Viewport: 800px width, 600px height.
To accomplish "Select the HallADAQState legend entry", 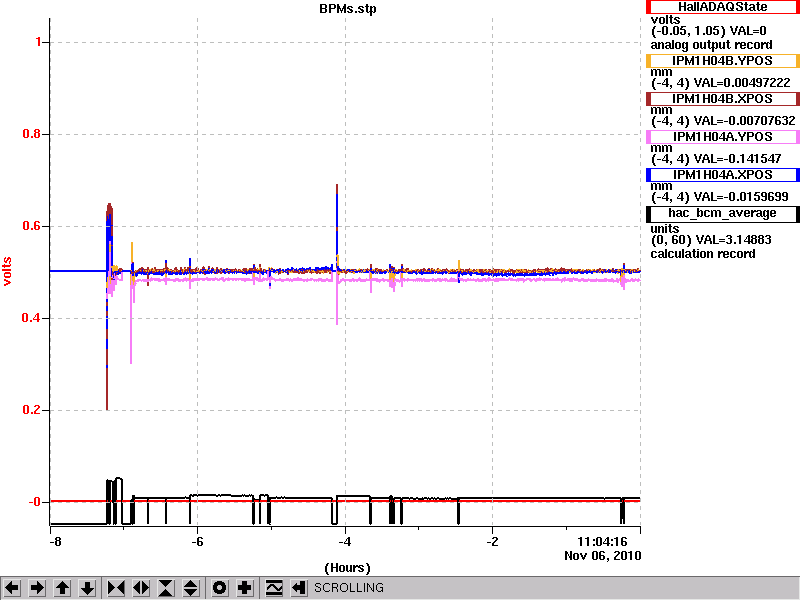I will point(722,7).
